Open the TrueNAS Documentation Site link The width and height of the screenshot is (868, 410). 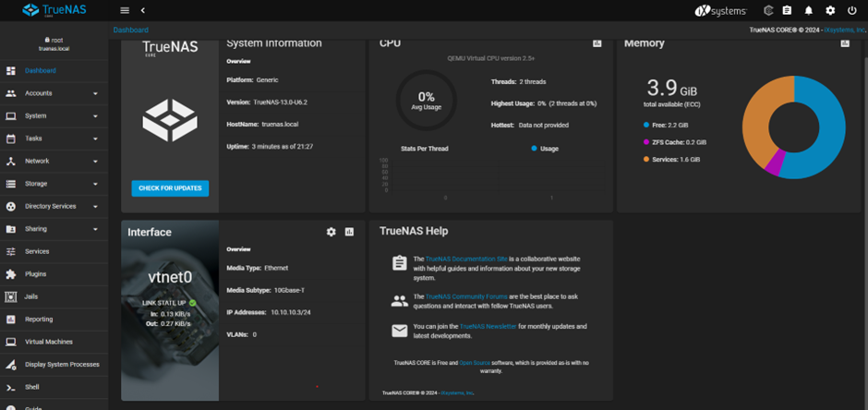click(466, 259)
